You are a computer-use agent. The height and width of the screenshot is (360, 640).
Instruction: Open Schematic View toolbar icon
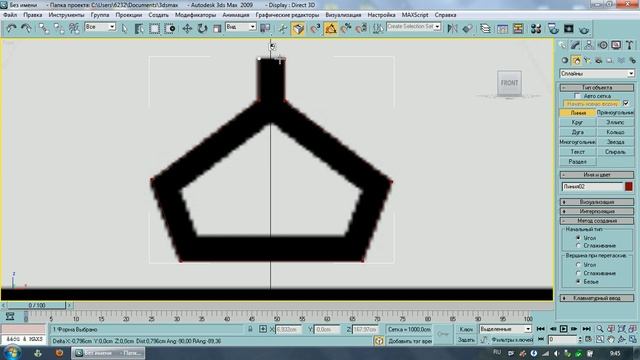[x=518, y=28]
